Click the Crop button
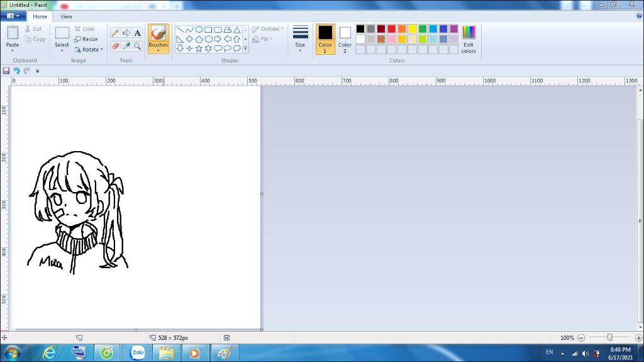 [x=85, y=29]
